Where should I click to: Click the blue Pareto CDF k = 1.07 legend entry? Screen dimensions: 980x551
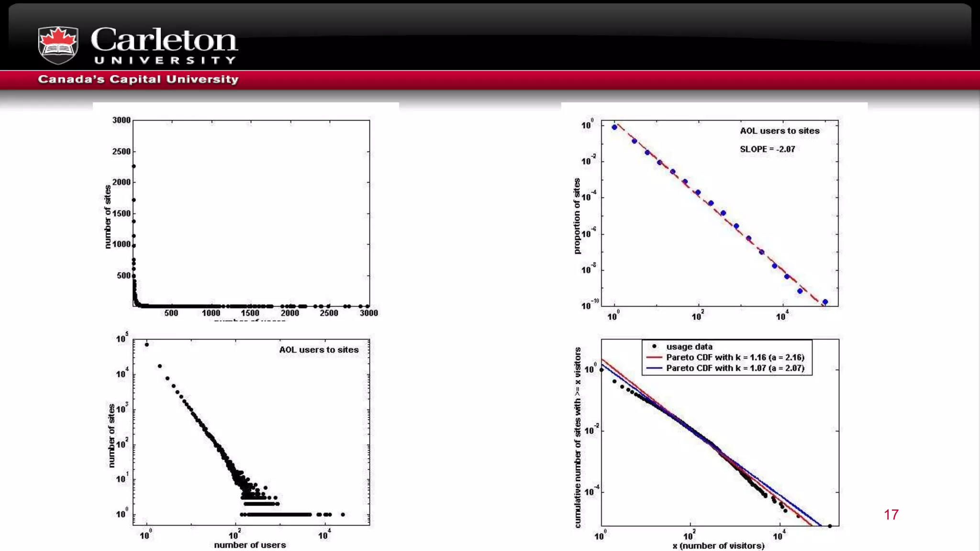click(x=735, y=368)
